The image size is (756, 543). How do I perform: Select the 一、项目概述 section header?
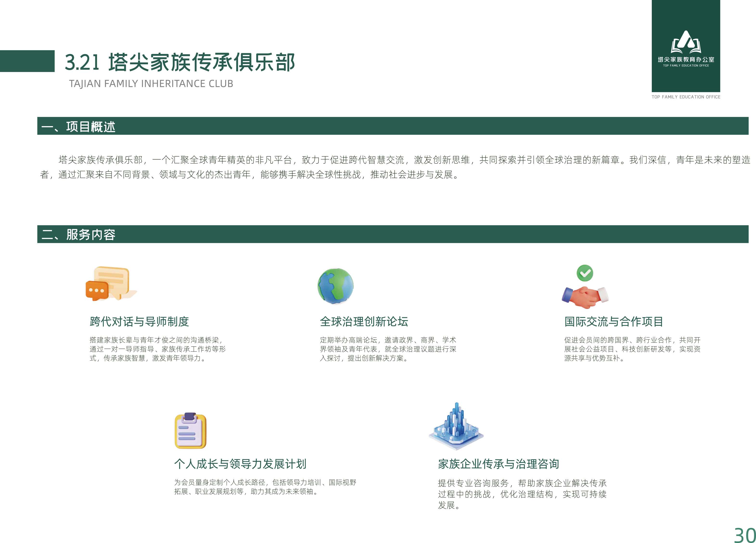pos(78,126)
